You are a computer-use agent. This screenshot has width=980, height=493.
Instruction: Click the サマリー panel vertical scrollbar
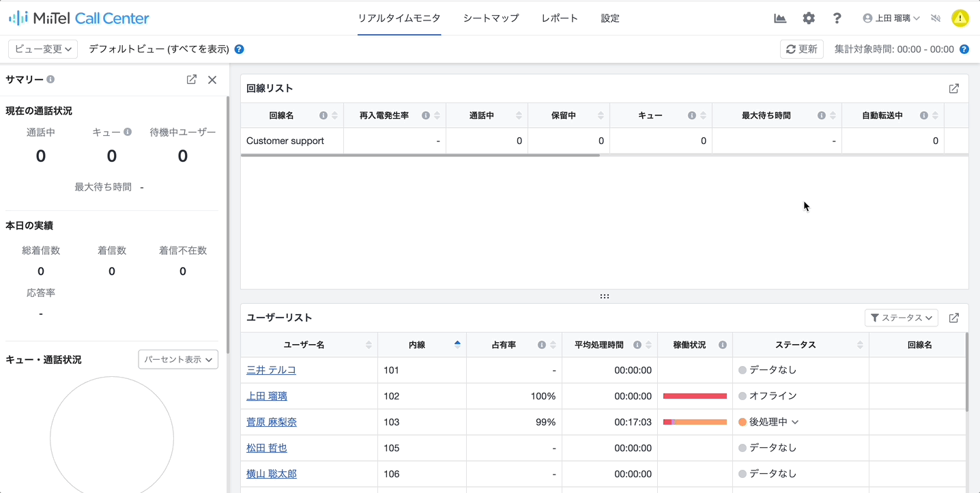tap(227, 225)
